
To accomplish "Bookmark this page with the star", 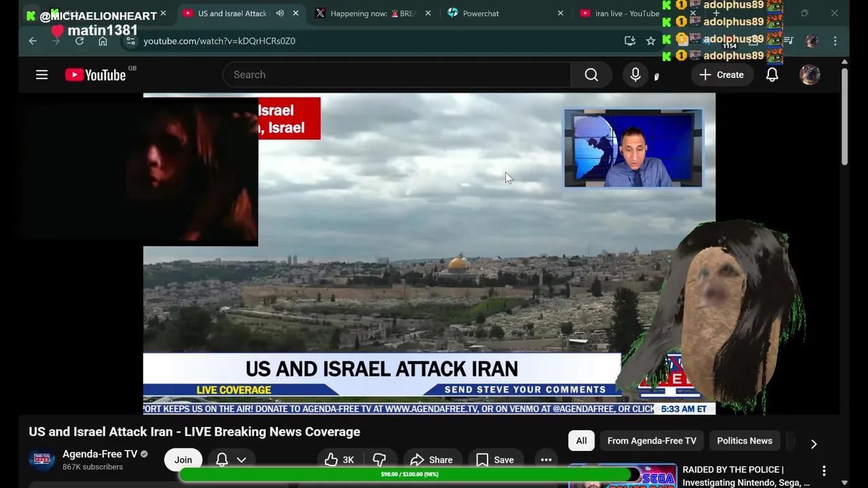I will tap(651, 41).
